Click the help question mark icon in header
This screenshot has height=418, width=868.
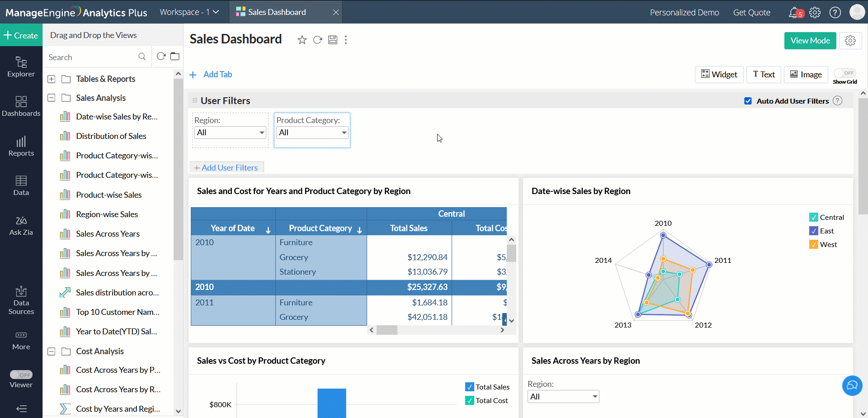(835, 12)
